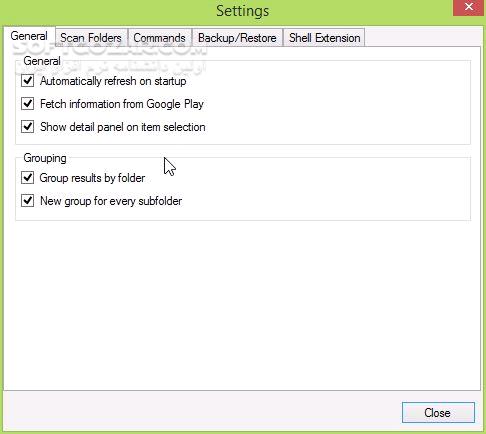Disable Fetch information from Google Play checkbox
486x434 pixels.
[27, 104]
